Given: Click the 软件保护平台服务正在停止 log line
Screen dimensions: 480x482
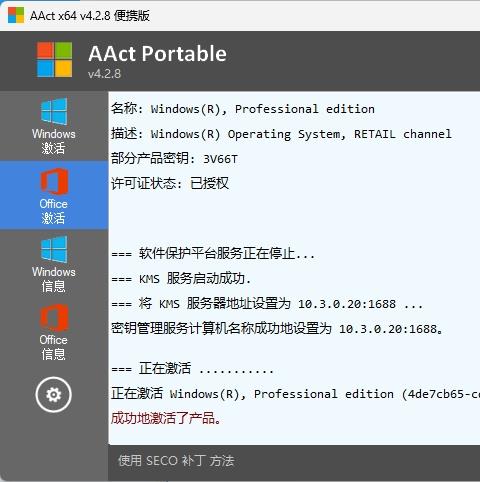Looking at the screenshot, I should coord(213,254).
